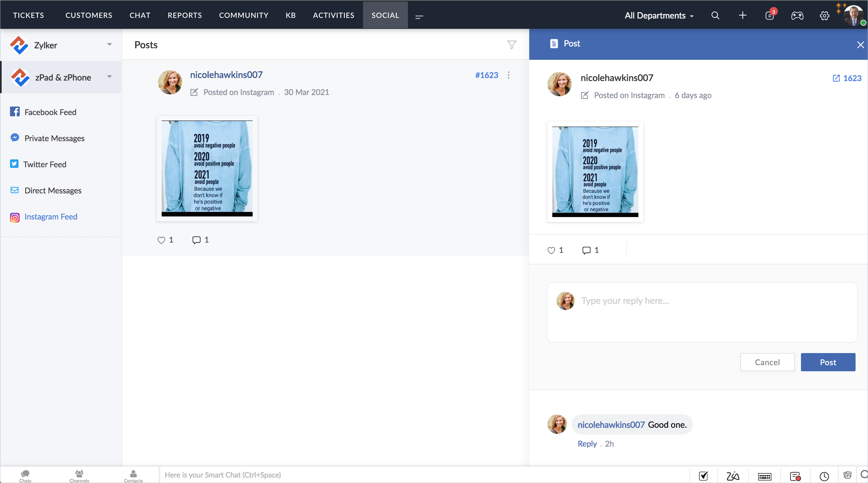Screen dimensions: 868x483
Task: Click the search magnifier in top bar
Action: pos(715,15)
